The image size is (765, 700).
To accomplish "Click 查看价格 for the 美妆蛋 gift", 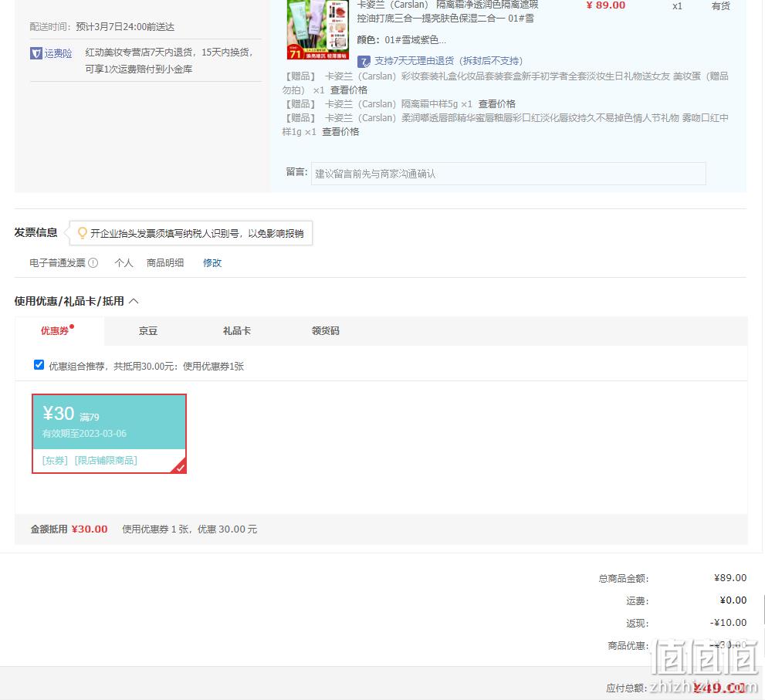I will [349, 90].
